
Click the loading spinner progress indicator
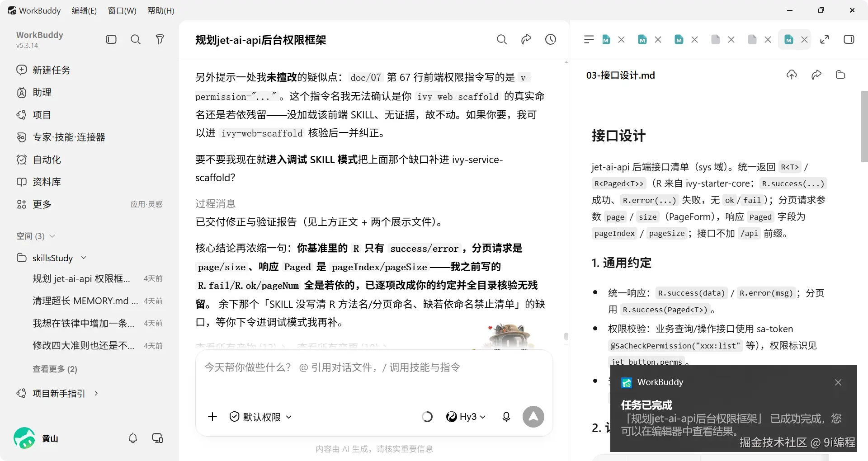(x=427, y=417)
